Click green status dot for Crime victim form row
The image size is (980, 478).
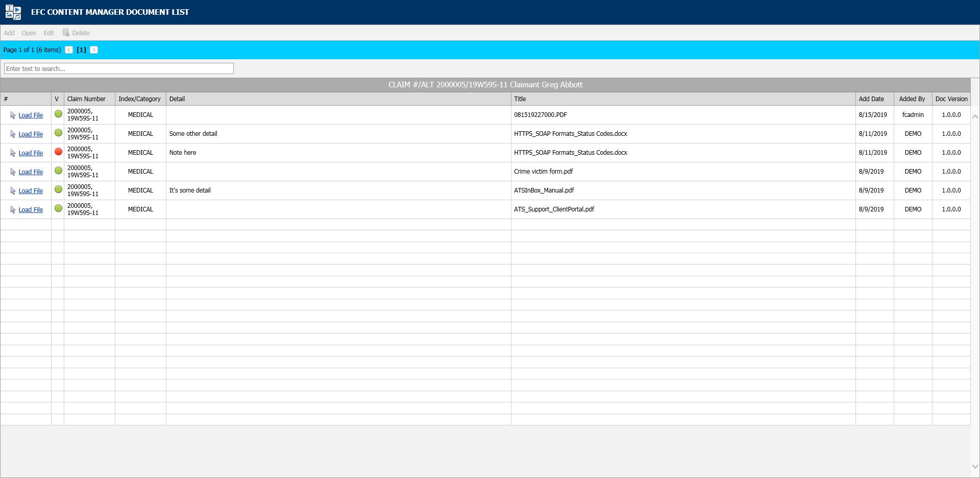click(58, 171)
